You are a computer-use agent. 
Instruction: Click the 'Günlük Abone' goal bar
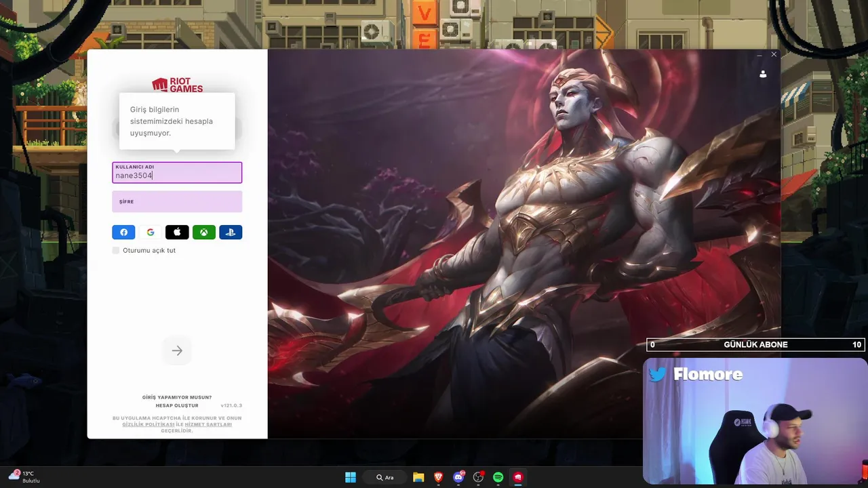(755, 344)
